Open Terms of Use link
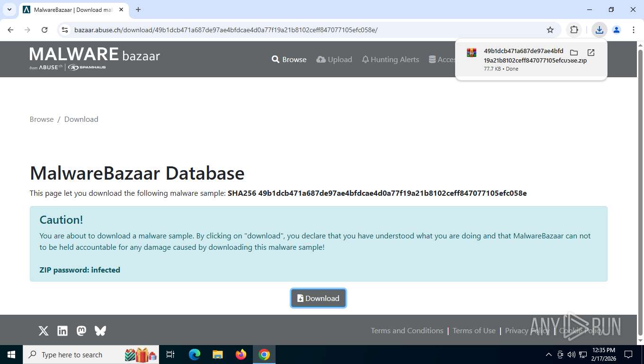644x364 pixels. point(474,331)
